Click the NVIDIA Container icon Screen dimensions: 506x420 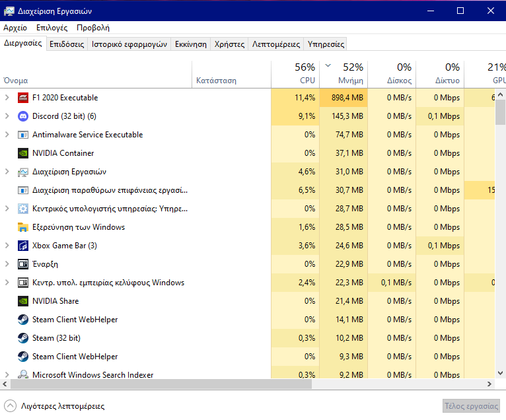22,153
